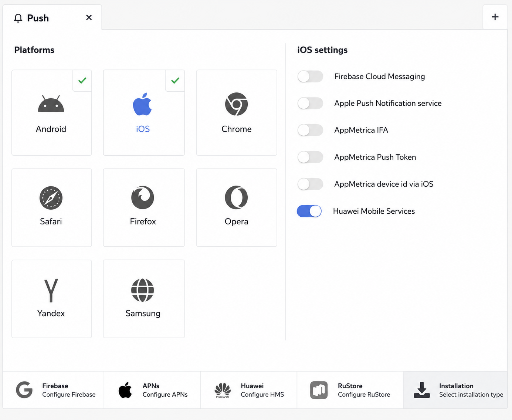Close the Push tab

point(89,17)
